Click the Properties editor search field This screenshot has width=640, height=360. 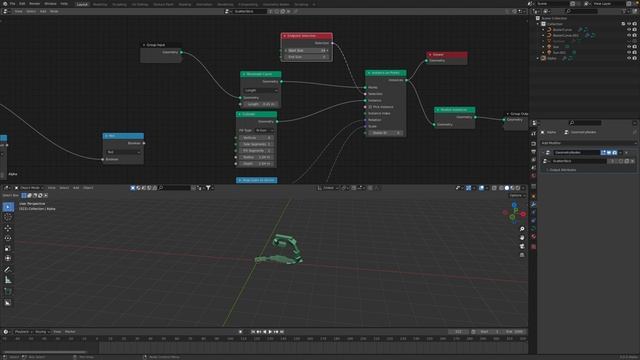(585, 123)
